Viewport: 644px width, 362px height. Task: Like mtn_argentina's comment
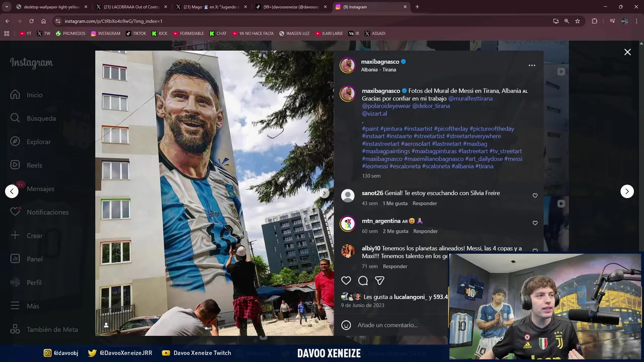click(x=535, y=223)
